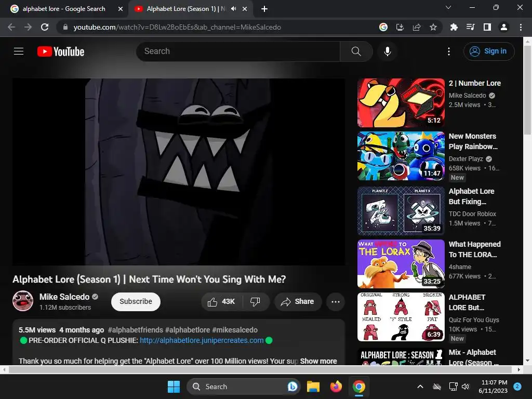532x399 pixels.
Task: Open ALPHABET LORE But quiz video thumbnail
Action: point(401,317)
